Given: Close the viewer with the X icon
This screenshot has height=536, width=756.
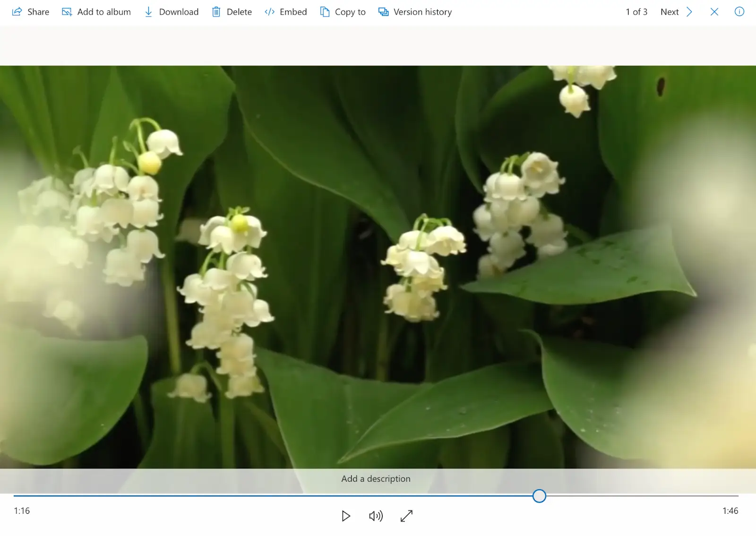Looking at the screenshot, I should [x=714, y=12].
